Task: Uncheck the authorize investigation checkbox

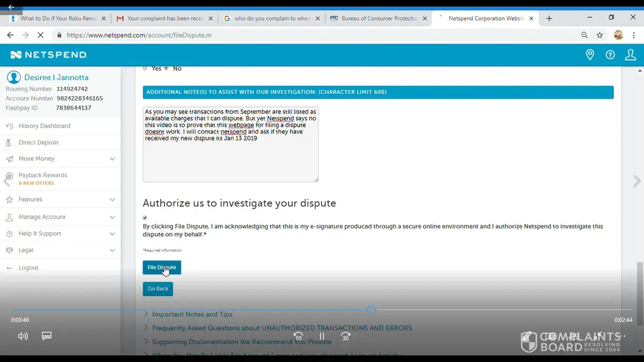Action: click(x=145, y=218)
